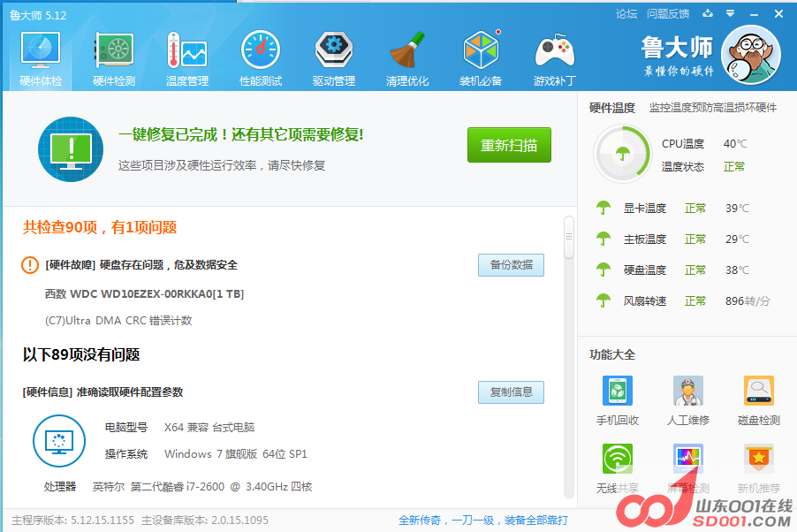Click the computer model monitor icon

pos(59,441)
